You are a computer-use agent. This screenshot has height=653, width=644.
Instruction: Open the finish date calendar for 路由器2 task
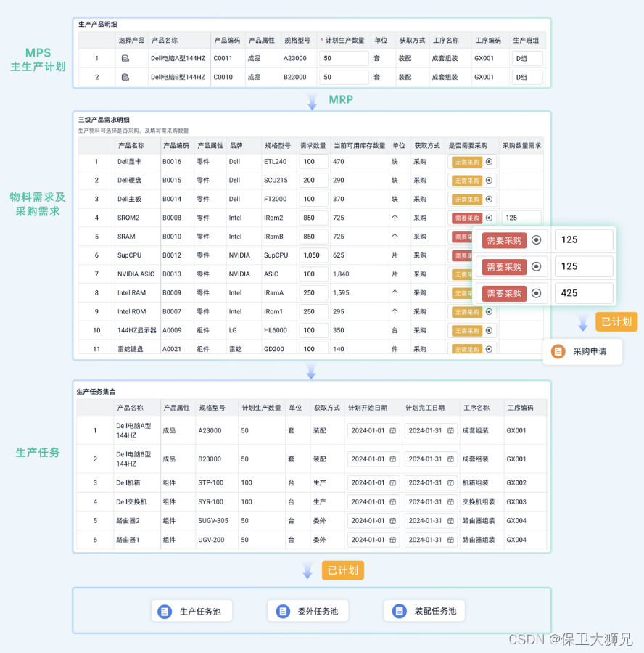click(450, 520)
